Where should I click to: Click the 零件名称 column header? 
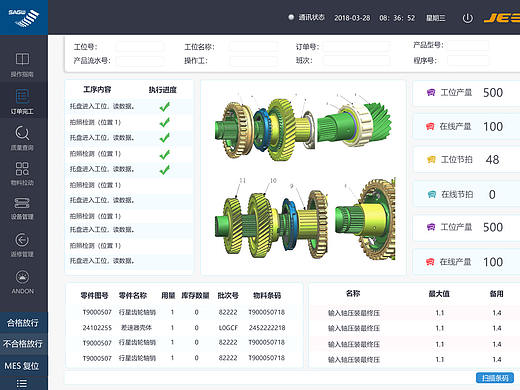pos(133,295)
